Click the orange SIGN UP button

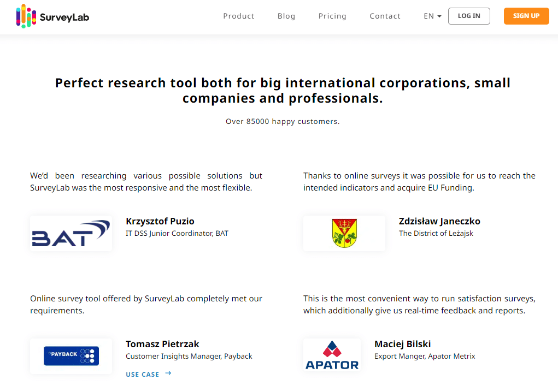(526, 16)
